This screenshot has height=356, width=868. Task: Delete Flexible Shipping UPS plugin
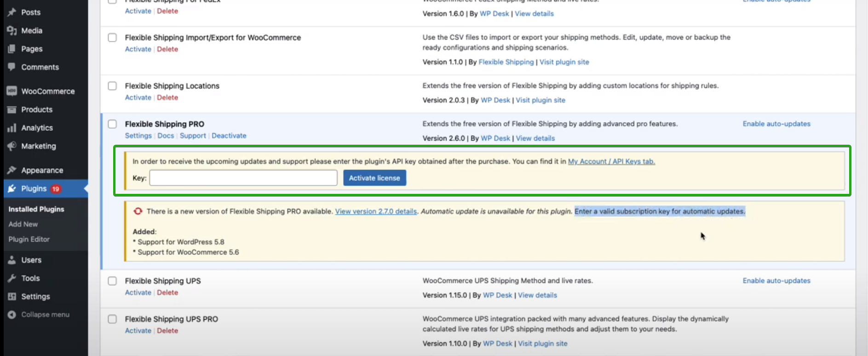(167, 293)
